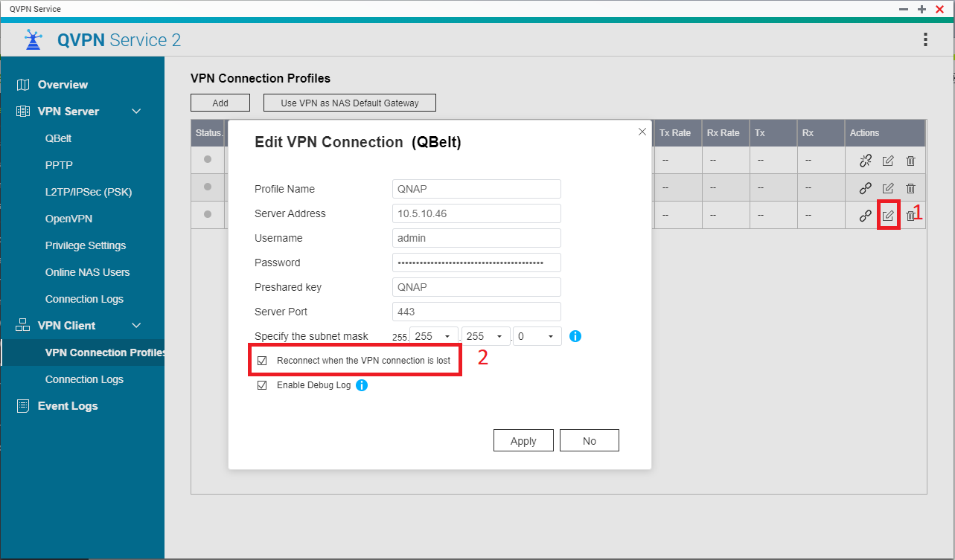
Task: Open the options menu via the vertical ellipsis icon
Action: (x=925, y=38)
